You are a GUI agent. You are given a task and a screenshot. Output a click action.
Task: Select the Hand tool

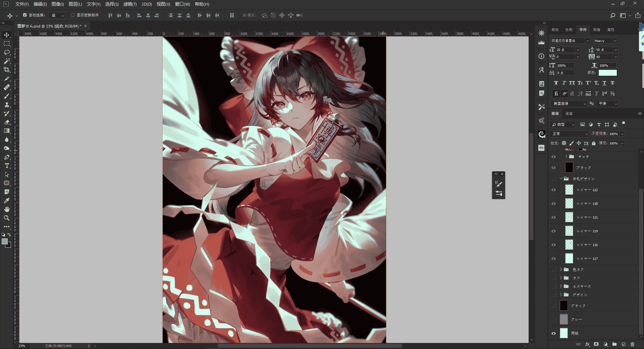click(7, 209)
